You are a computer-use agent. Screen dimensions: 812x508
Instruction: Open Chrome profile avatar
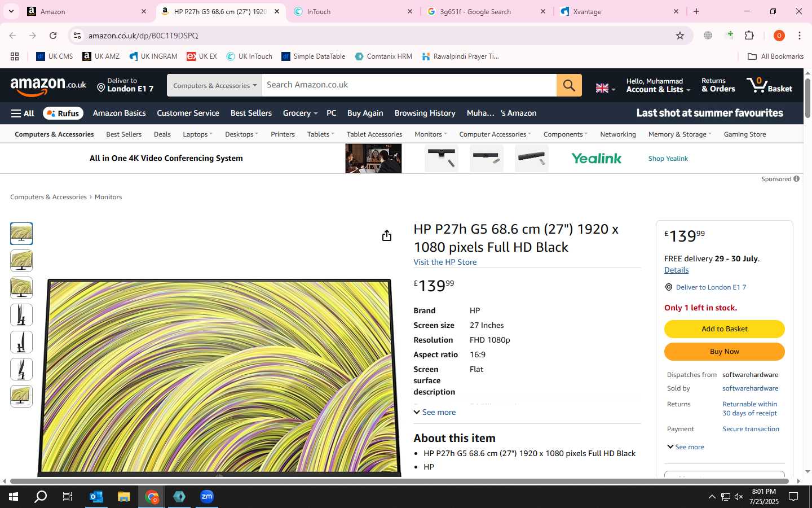point(779,36)
